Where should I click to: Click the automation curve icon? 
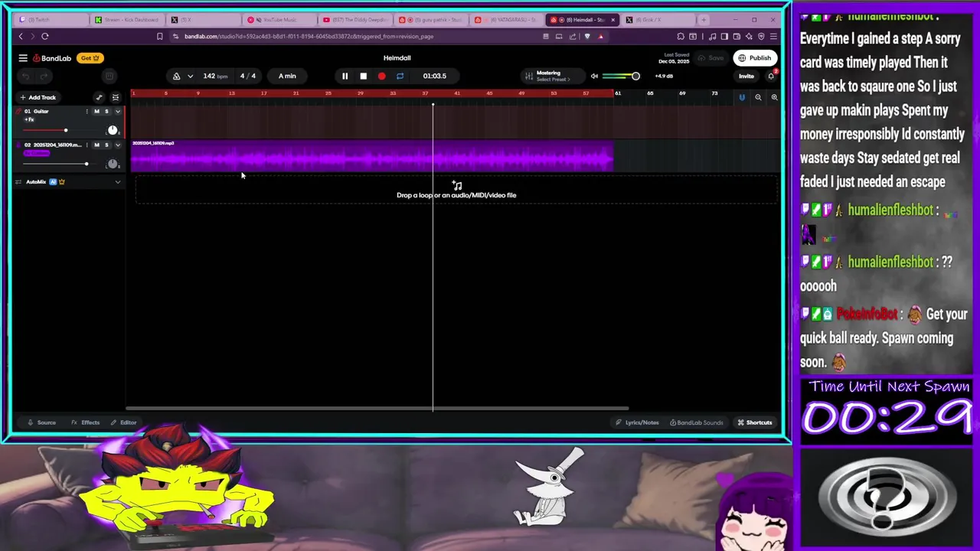pos(99,97)
